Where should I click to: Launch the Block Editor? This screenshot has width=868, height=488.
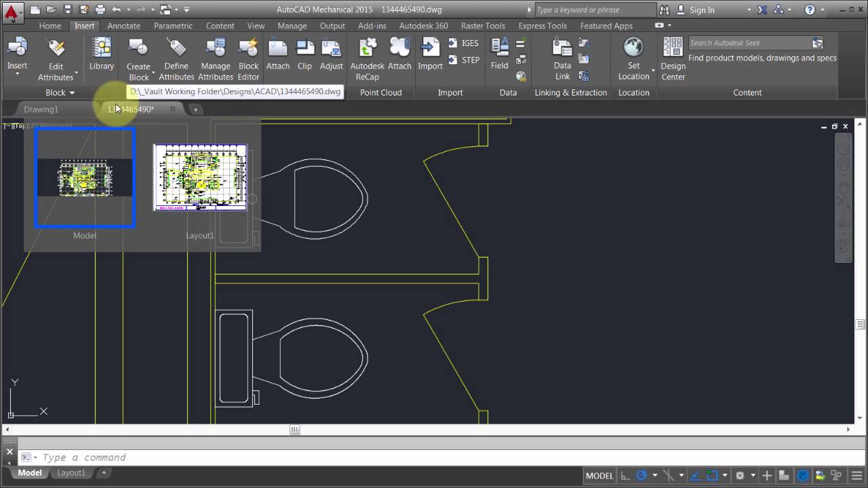[x=248, y=60]
